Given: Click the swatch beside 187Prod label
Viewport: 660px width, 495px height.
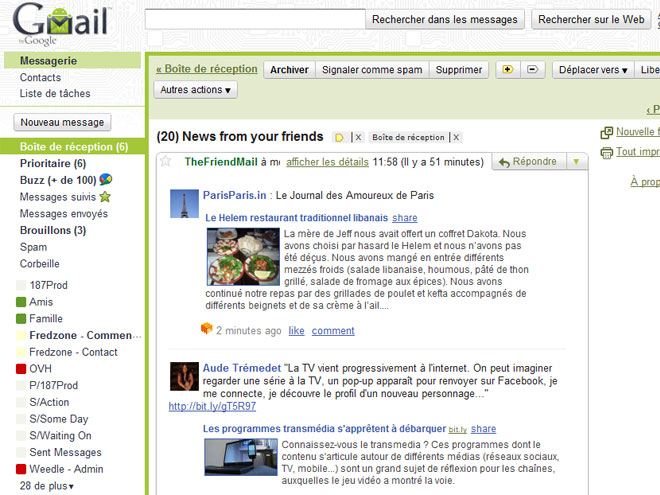Looking at the screenshot, I should coord(21,285).
